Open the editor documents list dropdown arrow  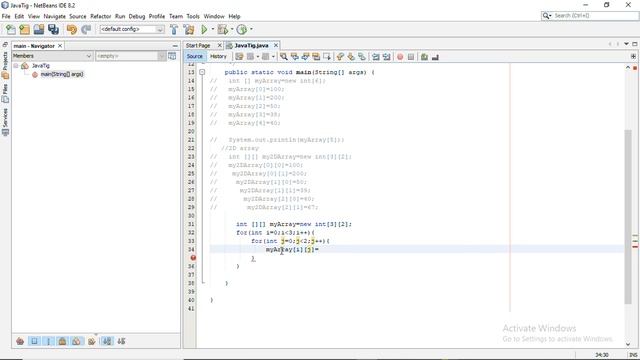626,44
